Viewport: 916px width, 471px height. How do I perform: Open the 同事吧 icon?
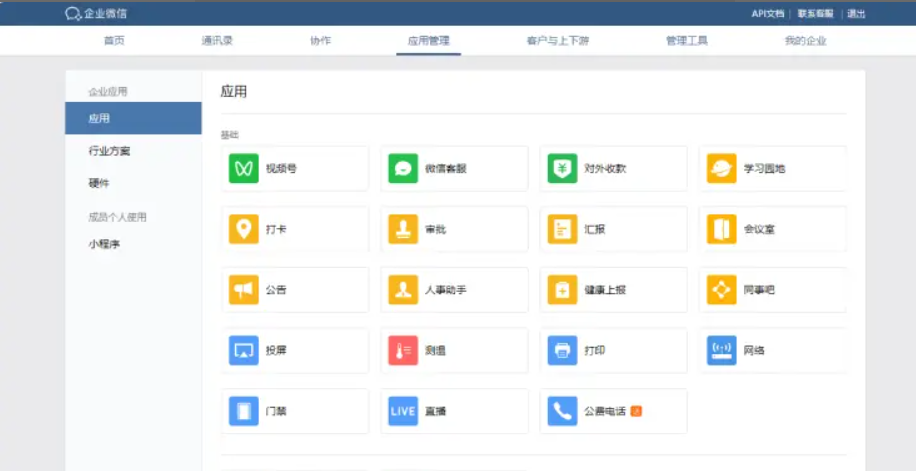tap(721, 290)
